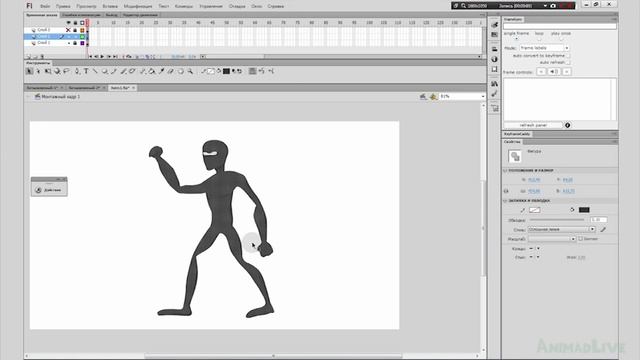Switch to the compiler errors tab

(81, 15)
